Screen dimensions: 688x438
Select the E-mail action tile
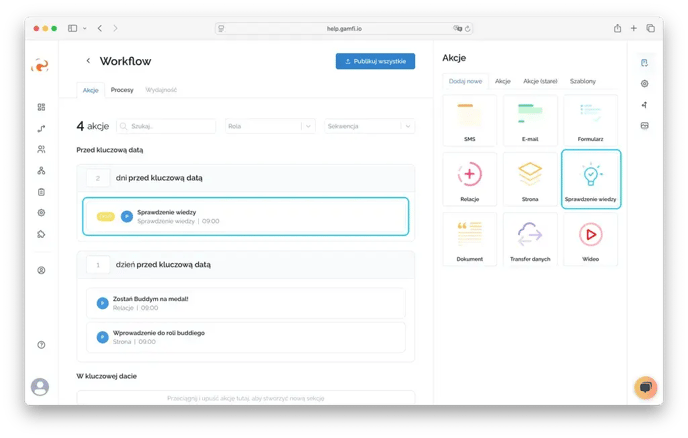pos(529,120)
